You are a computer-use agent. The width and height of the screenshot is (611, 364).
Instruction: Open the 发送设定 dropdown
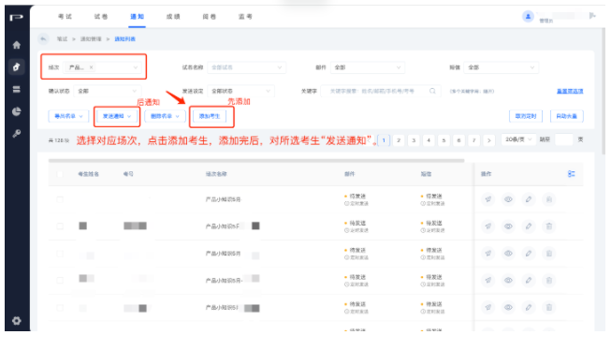(240, 91)
